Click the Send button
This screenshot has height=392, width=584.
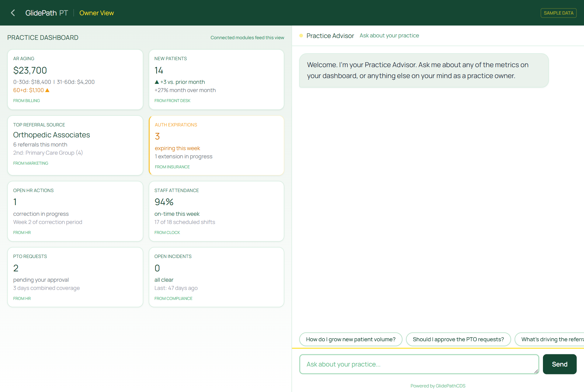point(560,364)
